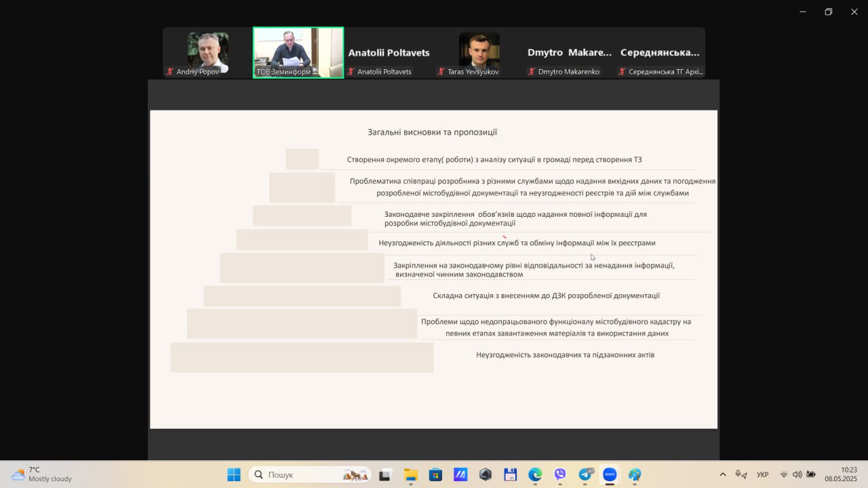Select Andriy Popov's video thumbnail
The height and width of the screenshot is (488, 868).
pos(208,53)
